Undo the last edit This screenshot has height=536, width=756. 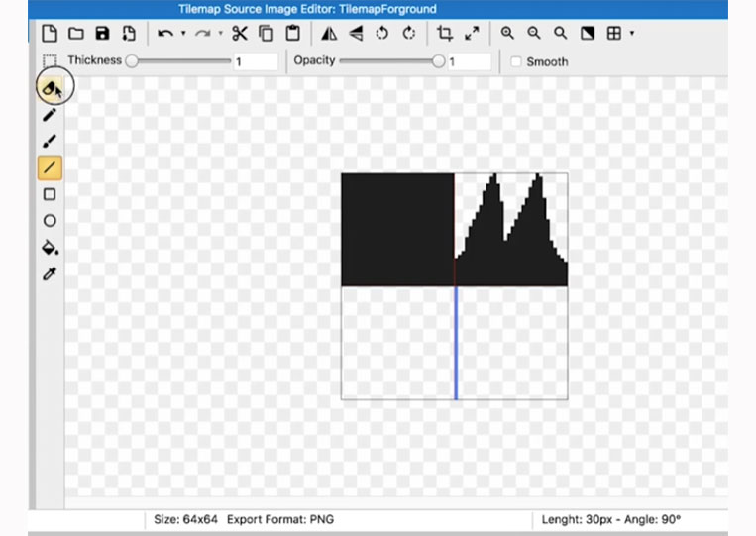pos(165,34)
